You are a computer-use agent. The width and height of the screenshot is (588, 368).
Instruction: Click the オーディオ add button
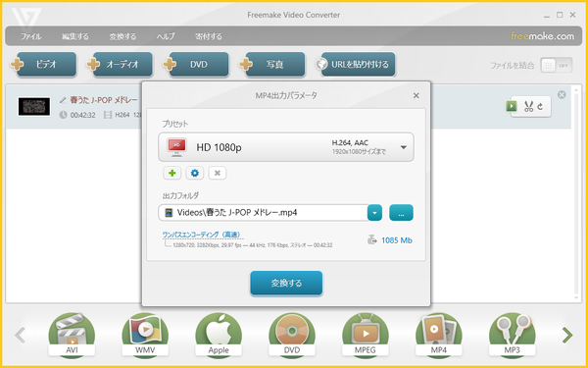[120, 64]
